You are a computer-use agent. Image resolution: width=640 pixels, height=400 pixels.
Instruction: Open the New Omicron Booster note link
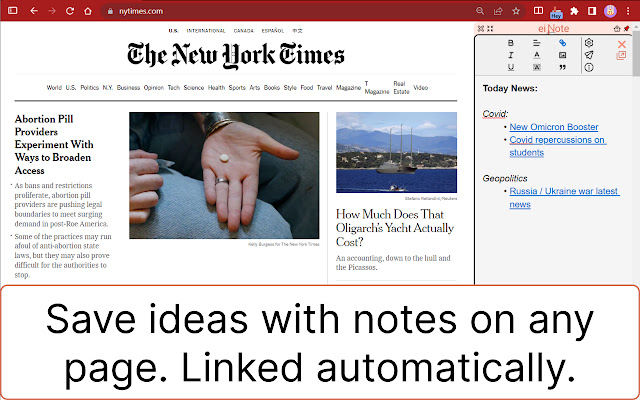(x=554, y=127)
